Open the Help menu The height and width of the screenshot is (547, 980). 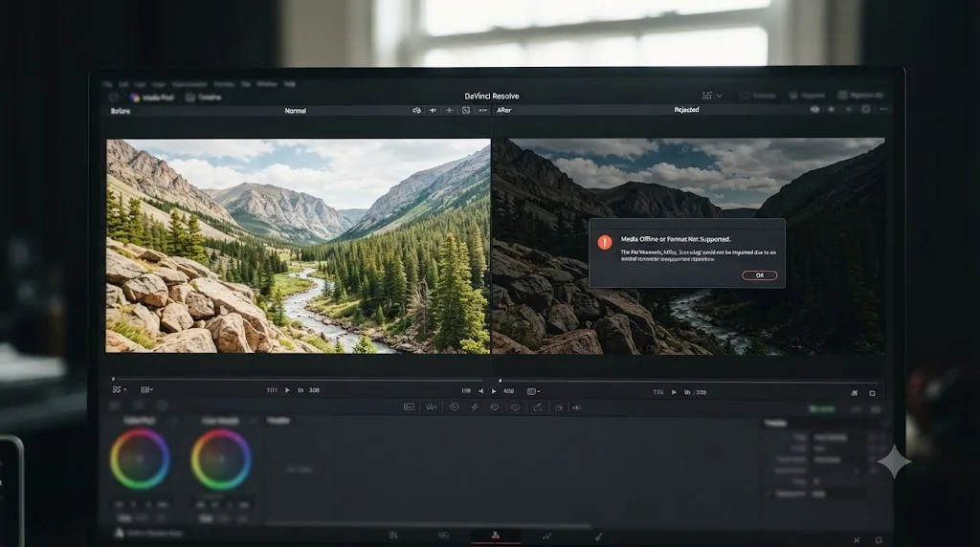289,84
